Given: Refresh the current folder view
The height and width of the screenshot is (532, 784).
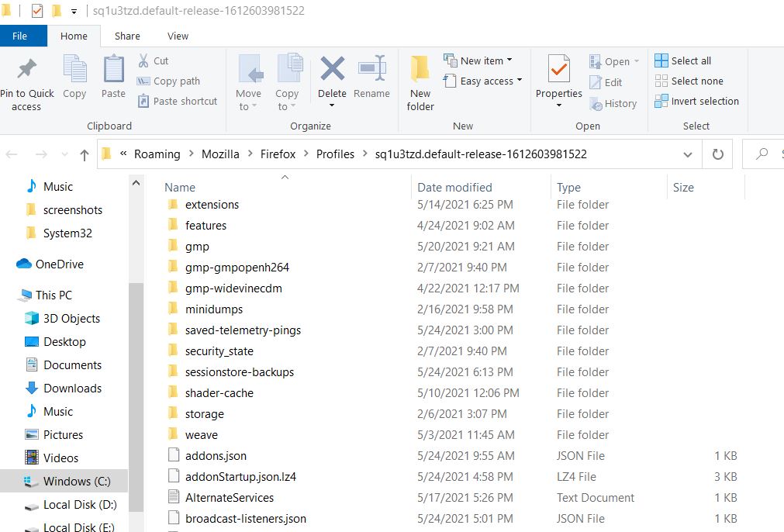Looking at the screenshot, I should [717, 154].
